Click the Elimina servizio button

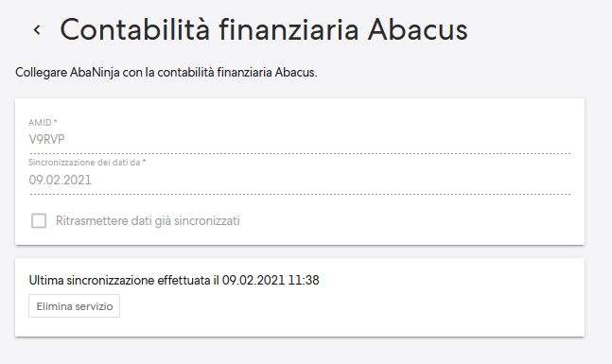pos(74,306)
